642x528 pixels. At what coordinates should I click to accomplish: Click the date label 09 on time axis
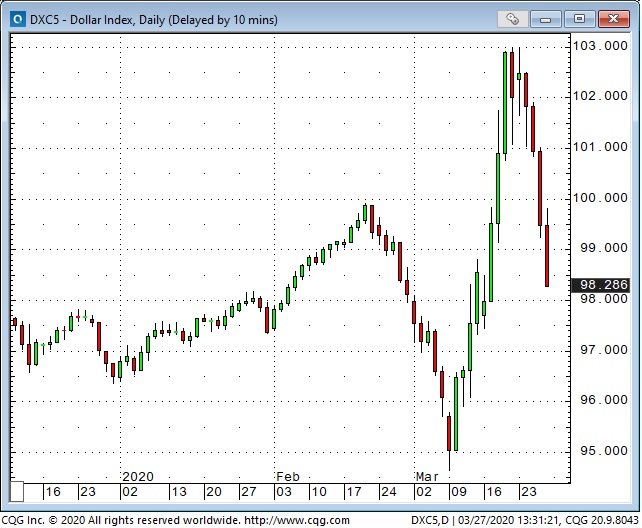(459, 492)
